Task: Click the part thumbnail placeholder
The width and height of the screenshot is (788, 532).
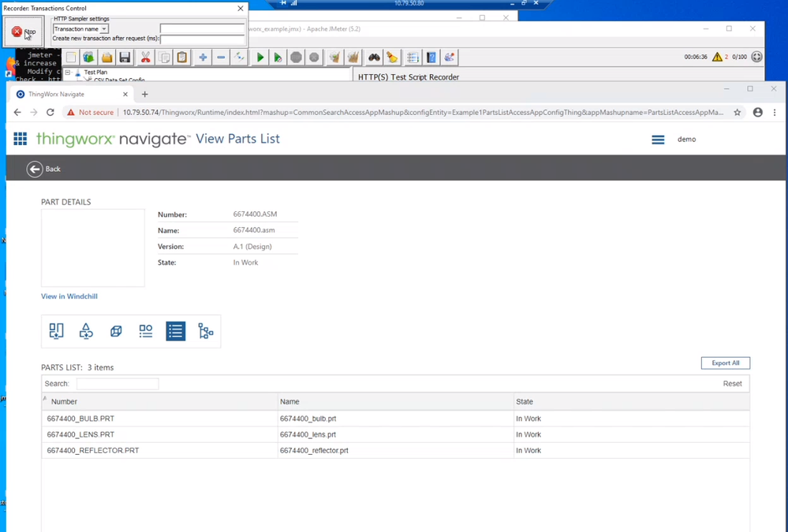Action: tap(93, 248)
